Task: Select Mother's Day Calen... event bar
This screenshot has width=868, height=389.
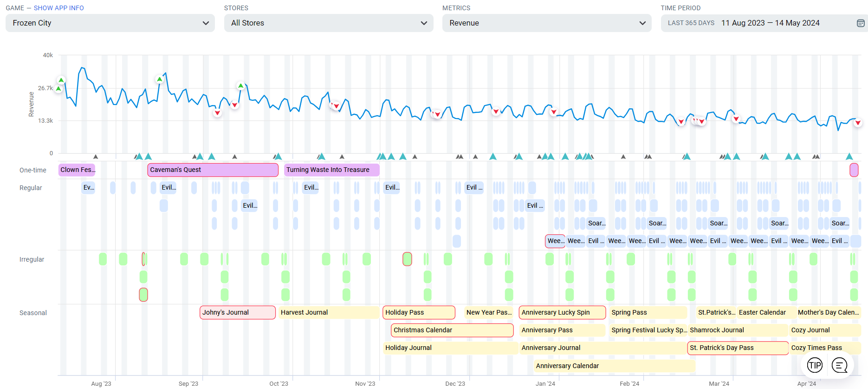Action: (x=828, y=312)
